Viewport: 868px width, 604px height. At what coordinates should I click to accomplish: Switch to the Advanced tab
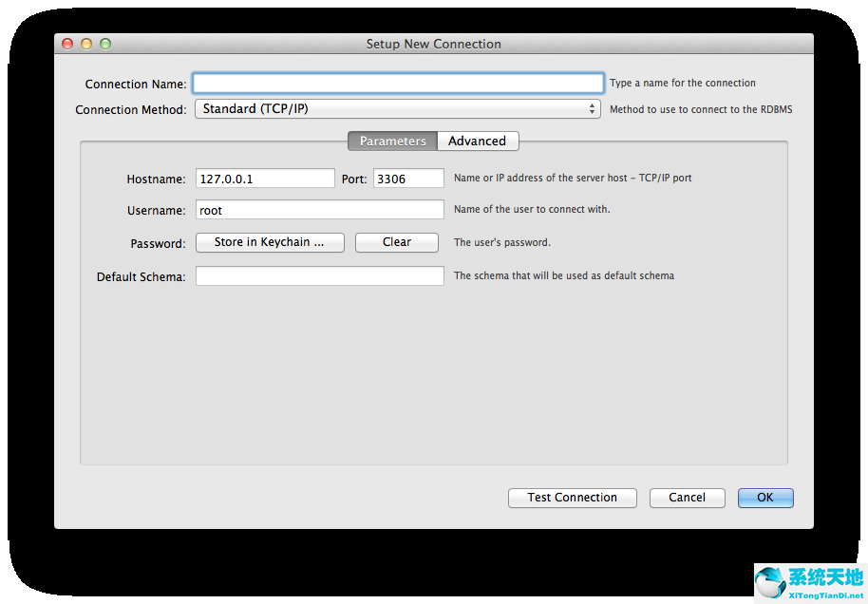point(477,141)
